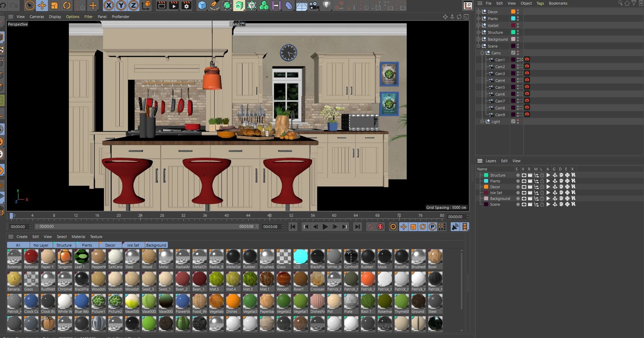
Task: Collapse the Scene object group
Action: 479,46
